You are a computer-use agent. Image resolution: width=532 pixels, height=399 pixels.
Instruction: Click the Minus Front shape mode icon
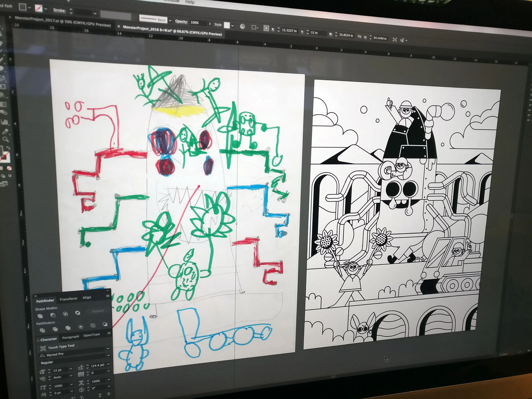pos(53,315)
